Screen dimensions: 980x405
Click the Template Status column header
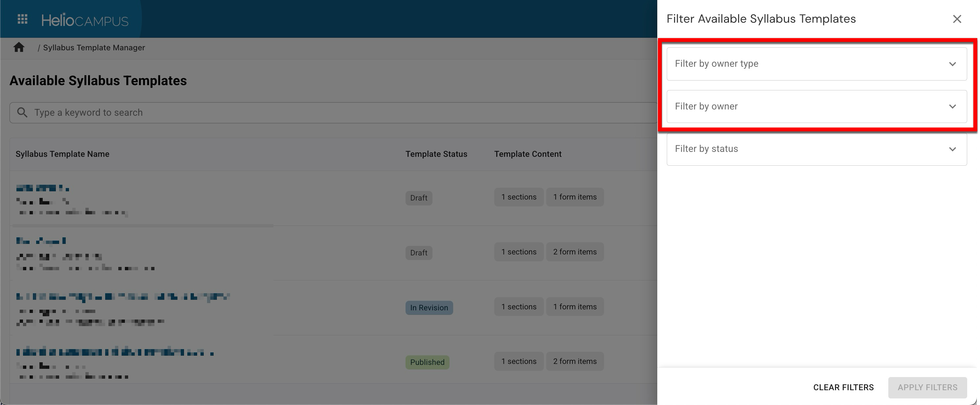click(436, 154)
